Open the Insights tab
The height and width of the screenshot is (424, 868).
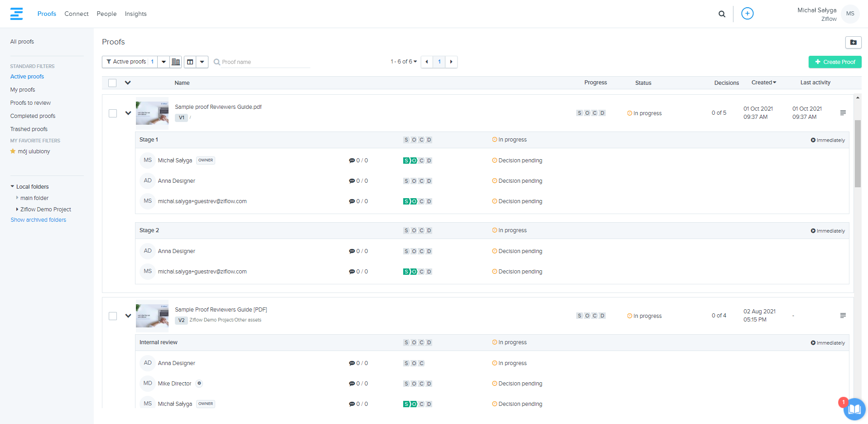tap(135, 14)
